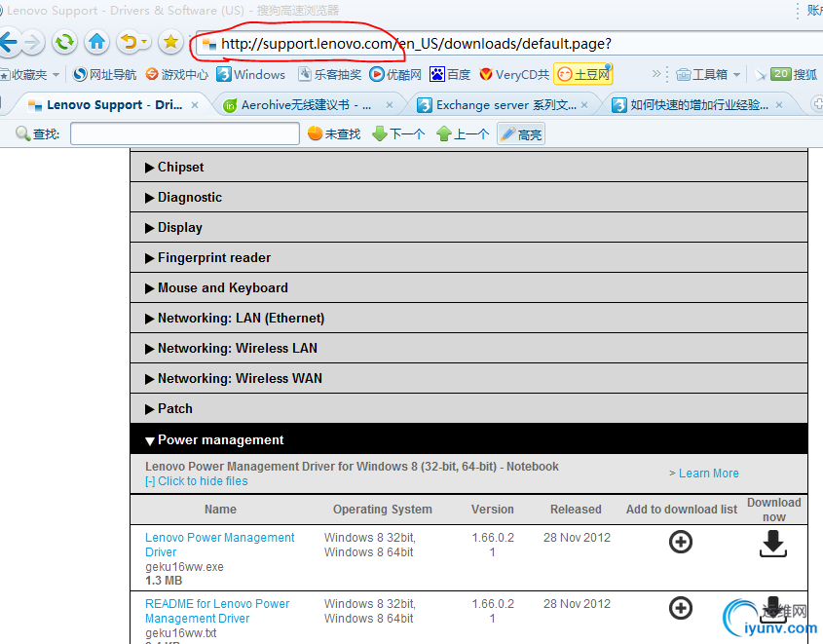Expand the Patch category
Screen dimensions: 823x644
[x=468, y=408]
